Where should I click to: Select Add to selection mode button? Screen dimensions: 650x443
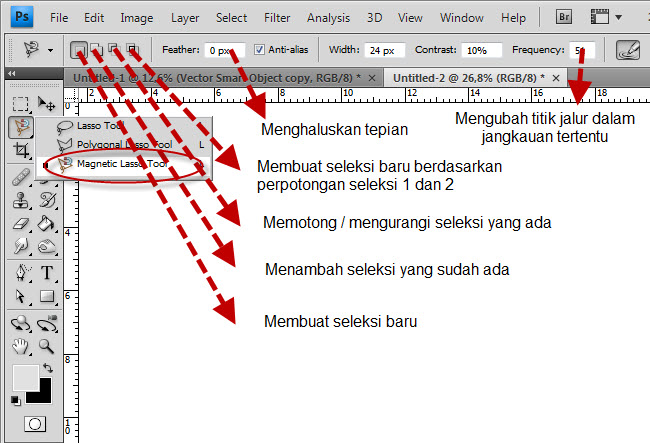click(97, 50)
